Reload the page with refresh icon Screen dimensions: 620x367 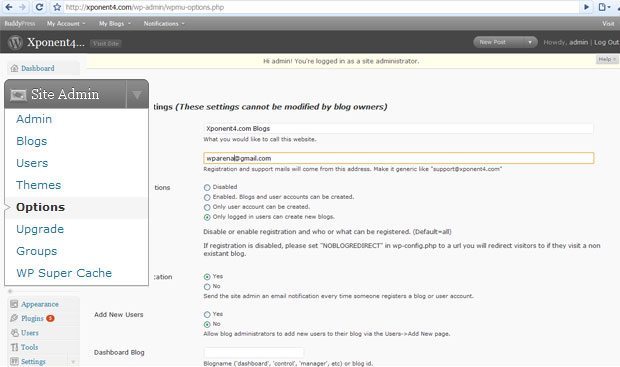click(x=39, y=7)
